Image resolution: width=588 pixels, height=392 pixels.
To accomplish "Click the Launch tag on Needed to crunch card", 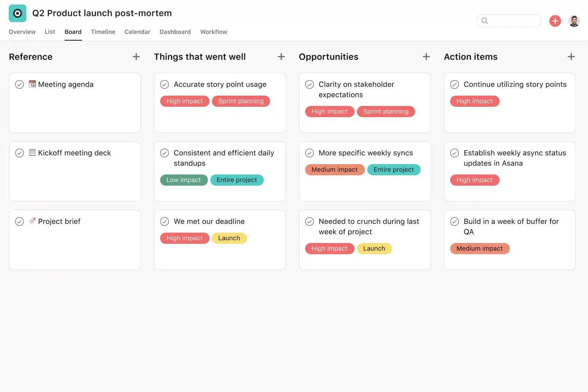I will [x=374, y=248].
